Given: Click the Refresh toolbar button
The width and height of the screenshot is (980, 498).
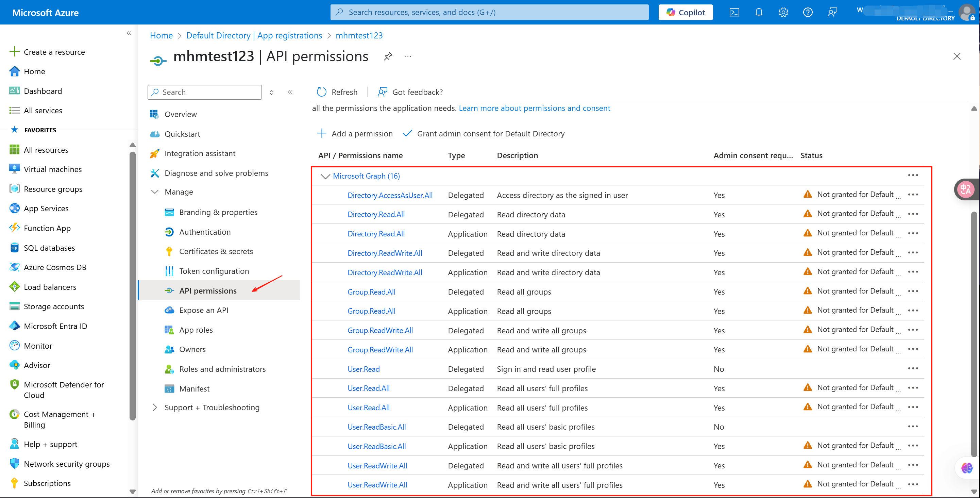Looking at the screenshot, I should click(x=337, y=92).
